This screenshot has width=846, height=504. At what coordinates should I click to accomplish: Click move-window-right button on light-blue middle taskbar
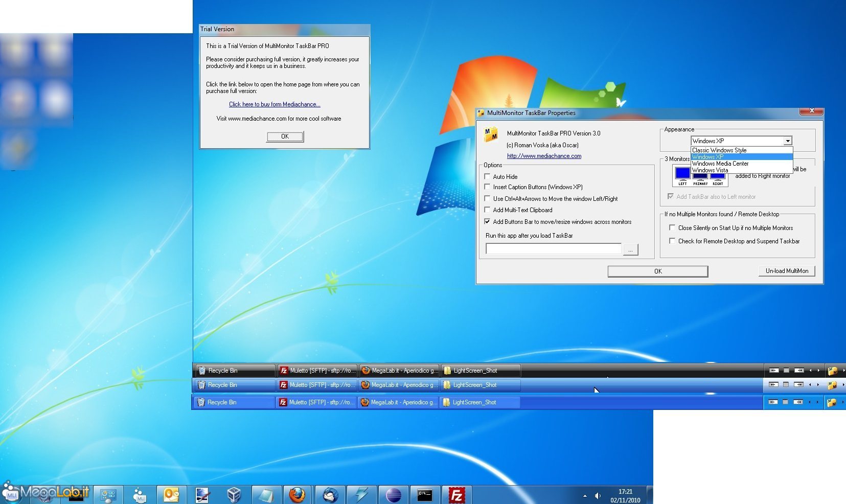point(798,384)
